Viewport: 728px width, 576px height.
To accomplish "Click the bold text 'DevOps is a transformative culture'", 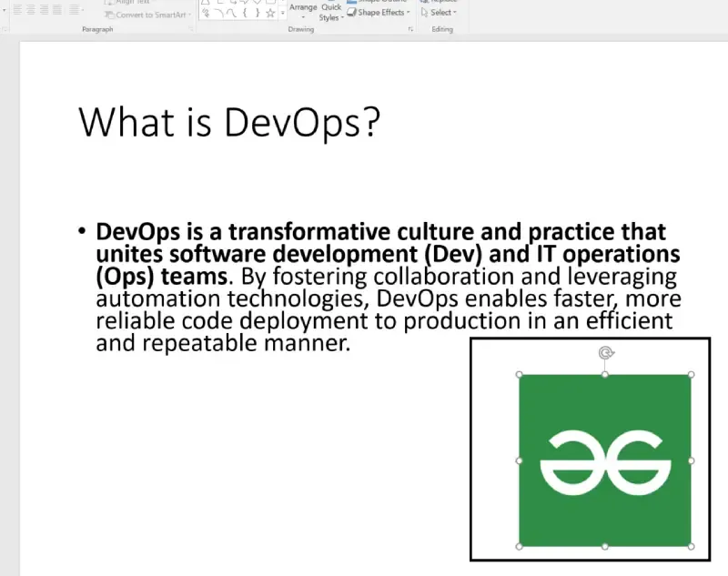I will pos(286,232).
